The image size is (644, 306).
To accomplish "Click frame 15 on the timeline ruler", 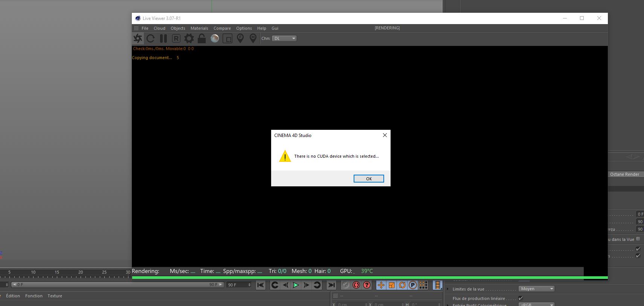I will (x=57, y=272).
